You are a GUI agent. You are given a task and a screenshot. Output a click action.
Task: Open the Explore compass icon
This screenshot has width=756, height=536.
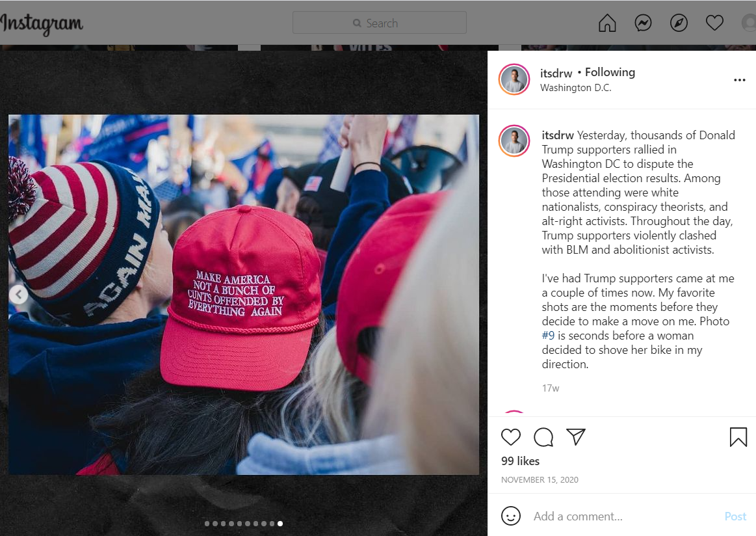coord(679,23)
